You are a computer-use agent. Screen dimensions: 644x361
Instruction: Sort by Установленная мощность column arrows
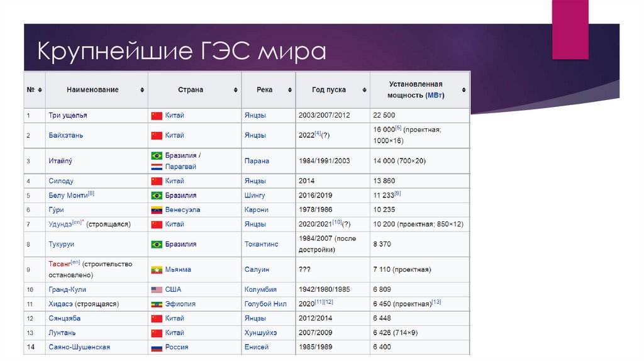(464, 90)
